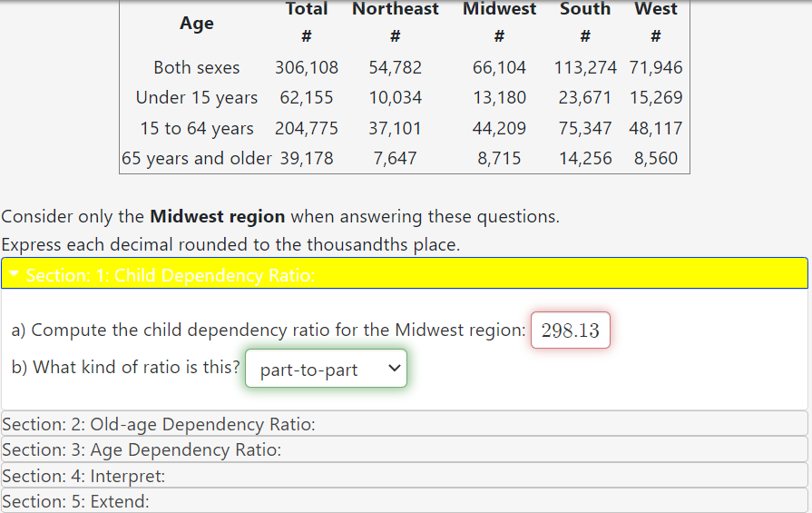Select Northeast value 37,101

pyautogui.click(x=396, y=128)
